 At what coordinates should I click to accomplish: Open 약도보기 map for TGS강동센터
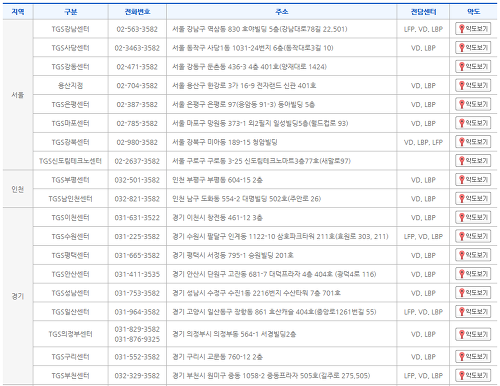point(473,66)
